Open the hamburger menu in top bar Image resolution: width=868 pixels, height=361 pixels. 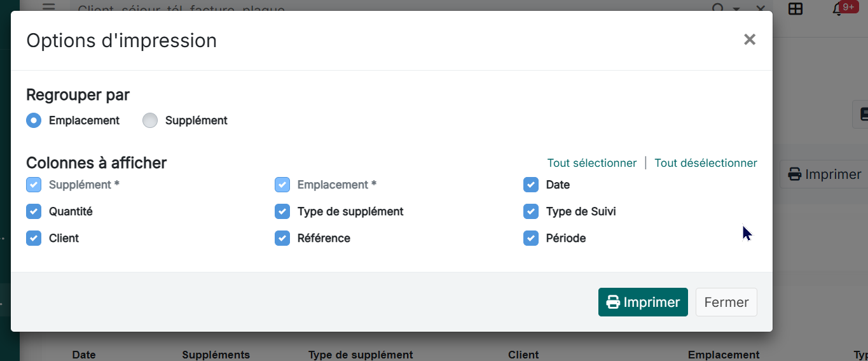(48, 7)
